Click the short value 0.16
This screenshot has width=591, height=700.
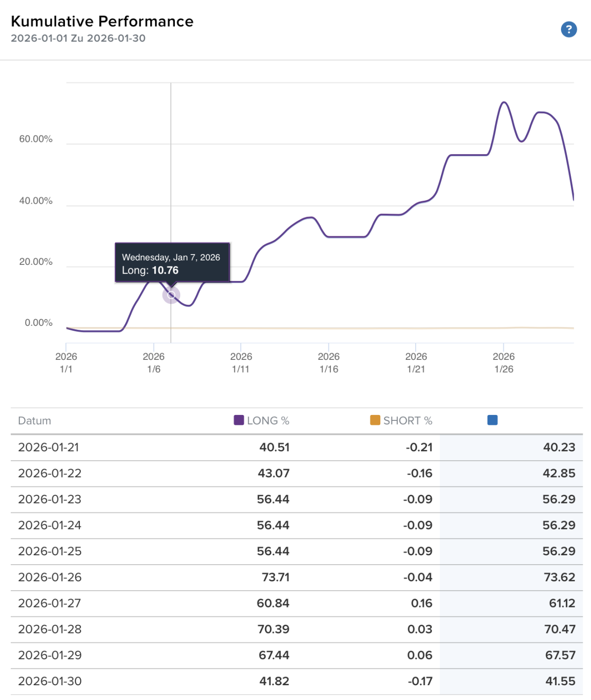(x=422, y=604)
